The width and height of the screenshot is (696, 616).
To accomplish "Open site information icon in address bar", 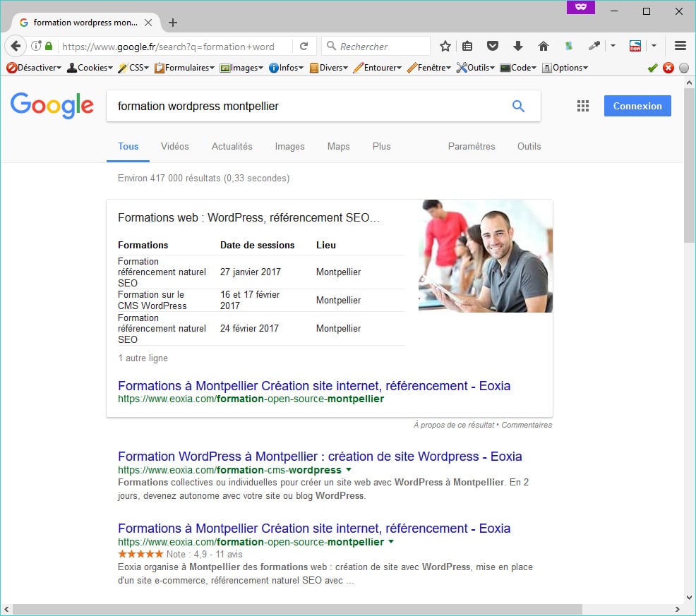I will [36, 46].
